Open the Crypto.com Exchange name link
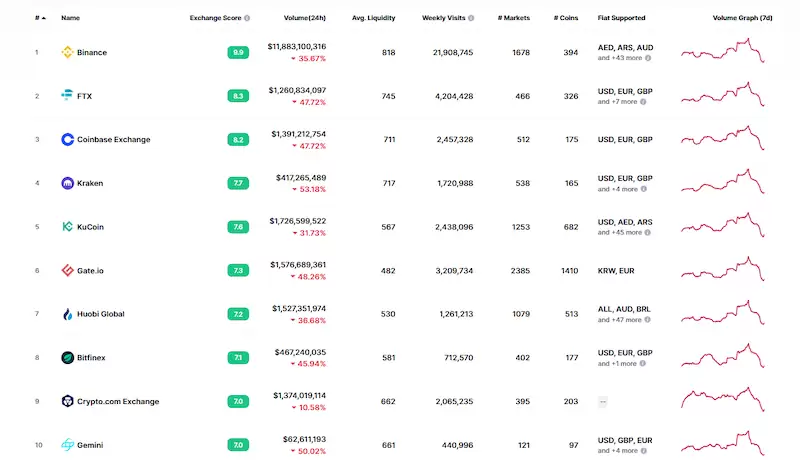Viewport: 800px width, 460px height. coord(118,402)
